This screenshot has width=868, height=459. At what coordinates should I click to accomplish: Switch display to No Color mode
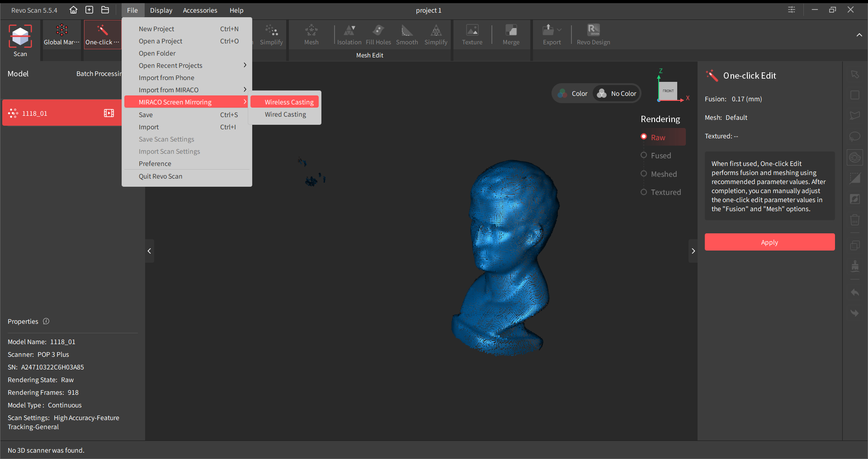click(x=617, y=94)
